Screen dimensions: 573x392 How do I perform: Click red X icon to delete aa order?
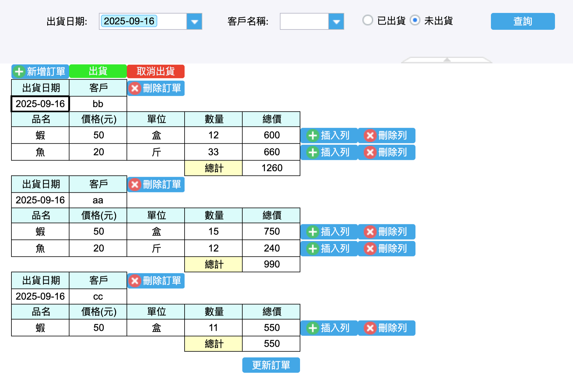coord(135,185)
